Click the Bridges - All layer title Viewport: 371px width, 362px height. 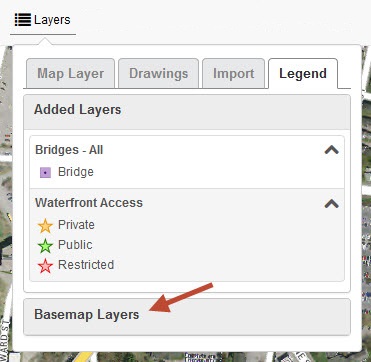pyautogui.click(x=69, y=150)
